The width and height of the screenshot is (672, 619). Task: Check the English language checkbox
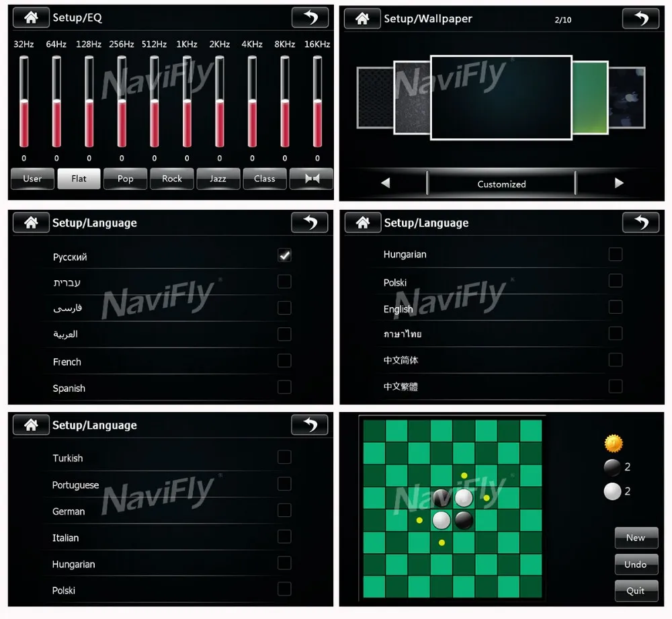click(616, 307)
